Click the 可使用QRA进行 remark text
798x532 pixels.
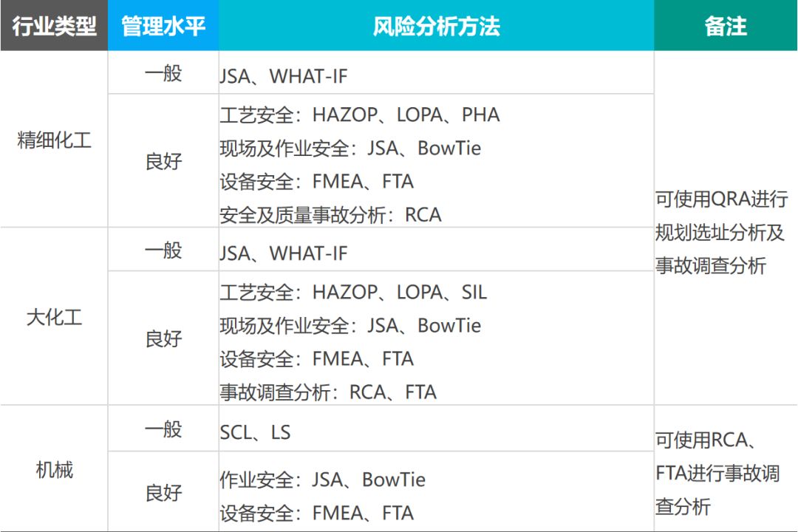pyautogui.click(x=721, y=199)
